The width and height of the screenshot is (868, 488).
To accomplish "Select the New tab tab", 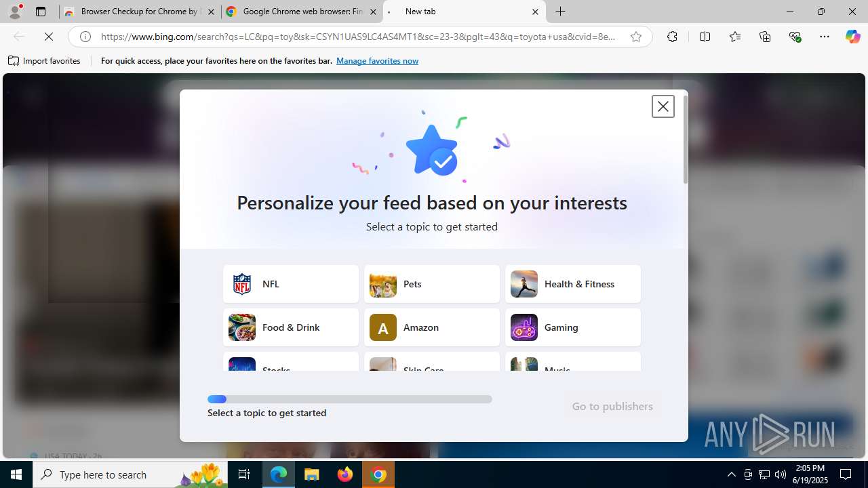I will [464, 12].
